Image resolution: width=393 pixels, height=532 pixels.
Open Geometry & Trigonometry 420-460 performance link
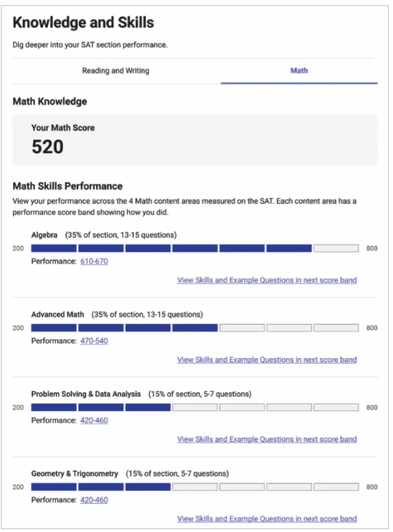tap(94, 500)
